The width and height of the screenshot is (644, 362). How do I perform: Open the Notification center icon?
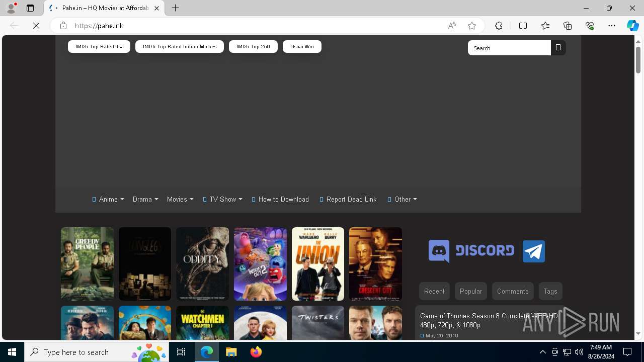click(627, 352)
